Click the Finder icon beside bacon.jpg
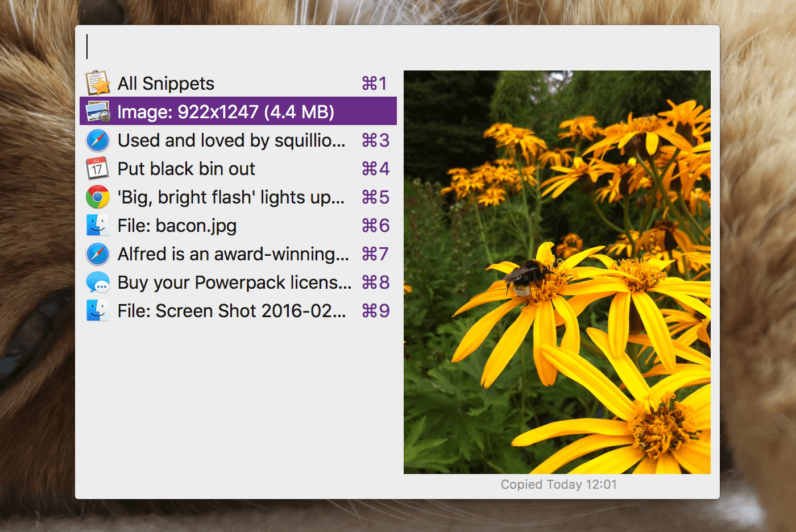This screenshot has height=532, width=796. [x=97, y=225]
